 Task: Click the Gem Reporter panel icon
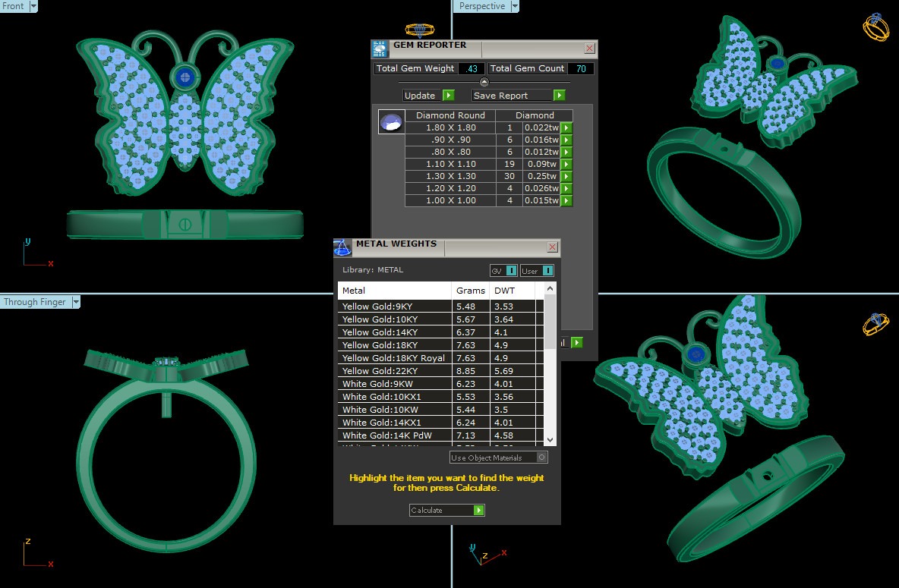point(380,49)
